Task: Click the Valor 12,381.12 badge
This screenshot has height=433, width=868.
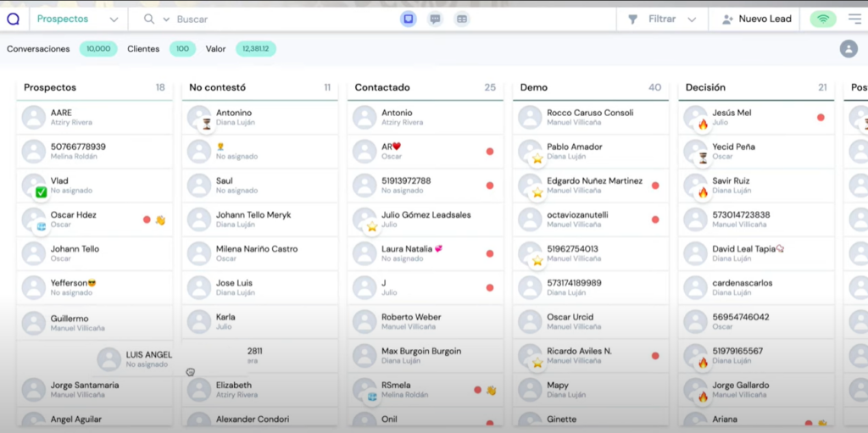Action: [x=256, y=49]
